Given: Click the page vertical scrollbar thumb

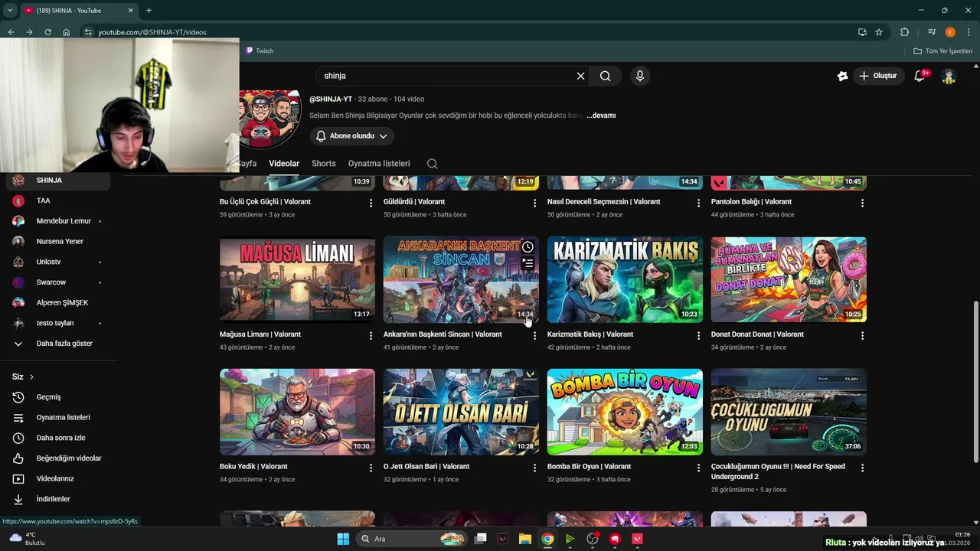Looking at the screenshot, I should point(975,381).
